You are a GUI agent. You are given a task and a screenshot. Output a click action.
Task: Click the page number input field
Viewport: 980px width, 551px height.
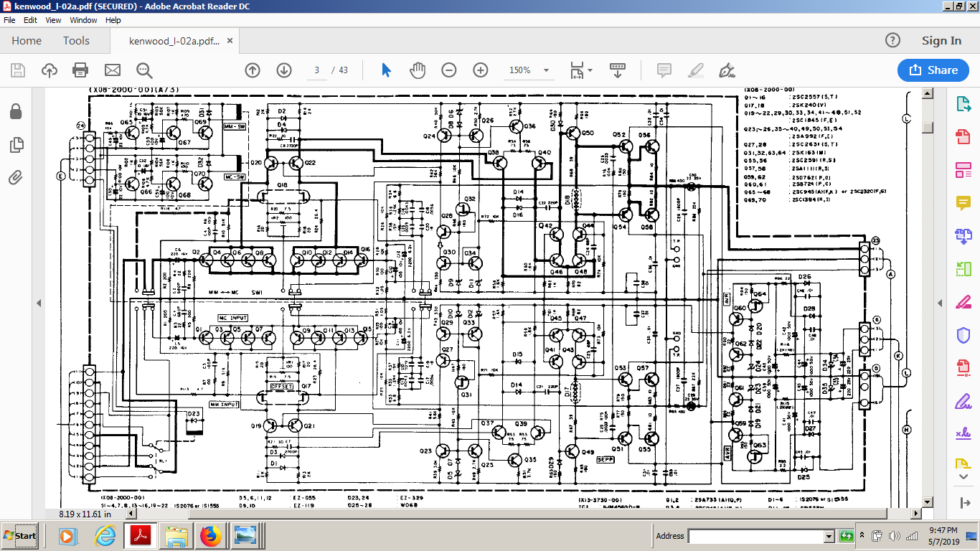pyautogui.click(x=316, y=70)
